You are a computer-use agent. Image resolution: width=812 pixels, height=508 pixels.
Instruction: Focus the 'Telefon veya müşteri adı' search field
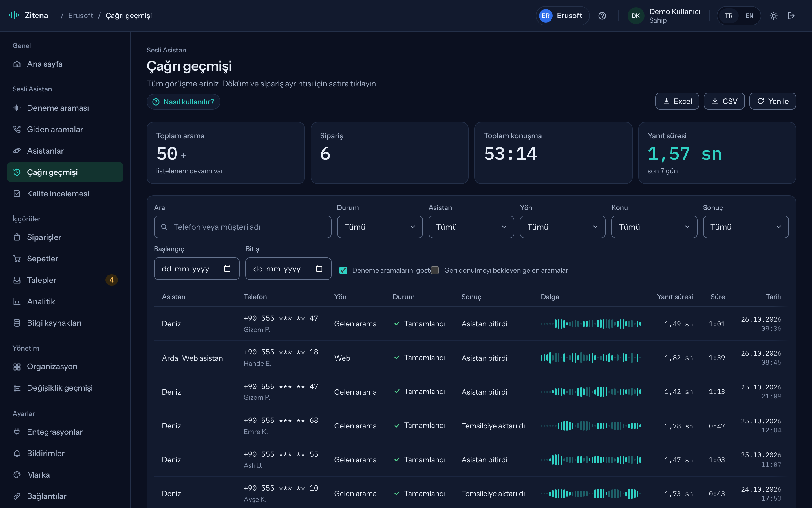point(242,227)
